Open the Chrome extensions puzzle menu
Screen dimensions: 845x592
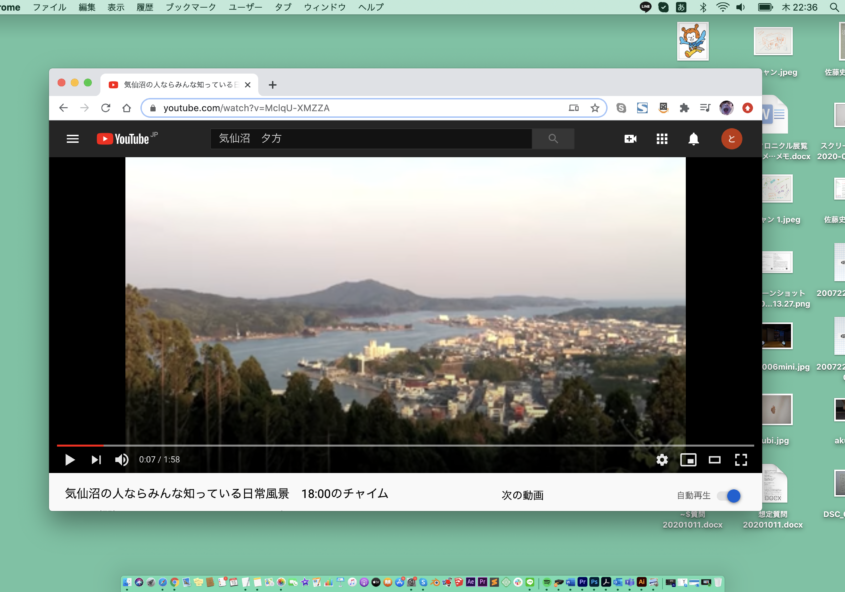[684, 108]
